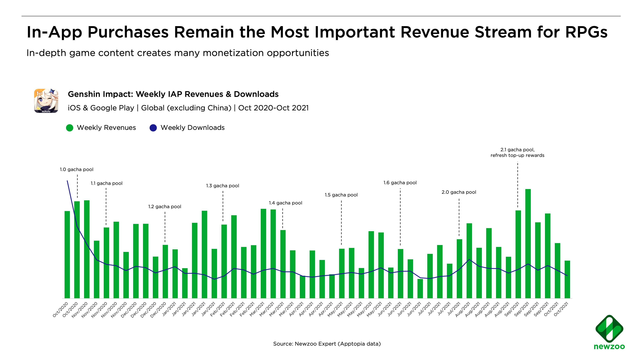Click the "1.3 gacha pool" annotation

pyautogui.click(x=223, y=186)
